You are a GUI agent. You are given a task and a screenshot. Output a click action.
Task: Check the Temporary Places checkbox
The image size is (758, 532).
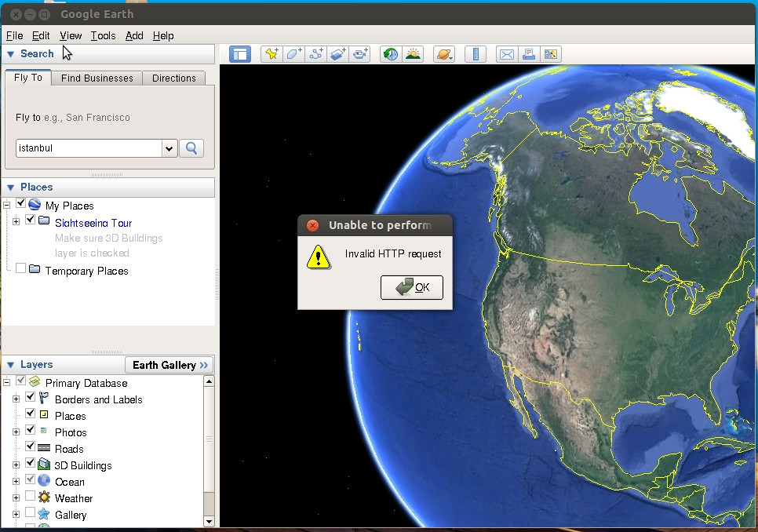(x=20, y=268)
